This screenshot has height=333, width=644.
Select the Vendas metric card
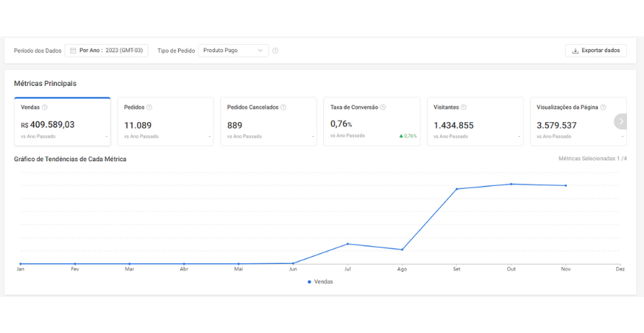point(63,122)
